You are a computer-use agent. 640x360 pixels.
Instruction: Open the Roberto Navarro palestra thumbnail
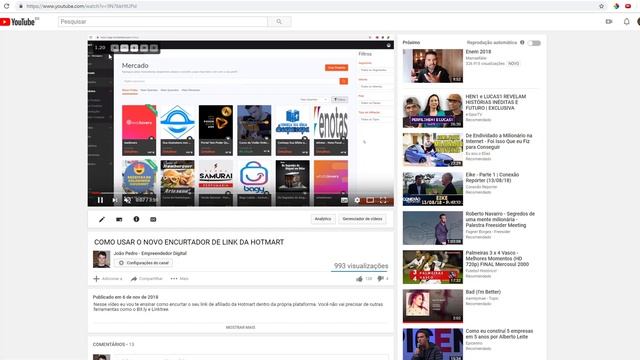pyautogui.click(x=433, y=228)
